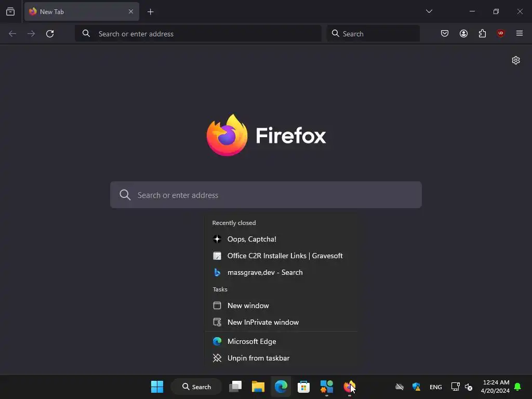Restore down the Firefox window
The image size is (532, 399).
(496, 11)
